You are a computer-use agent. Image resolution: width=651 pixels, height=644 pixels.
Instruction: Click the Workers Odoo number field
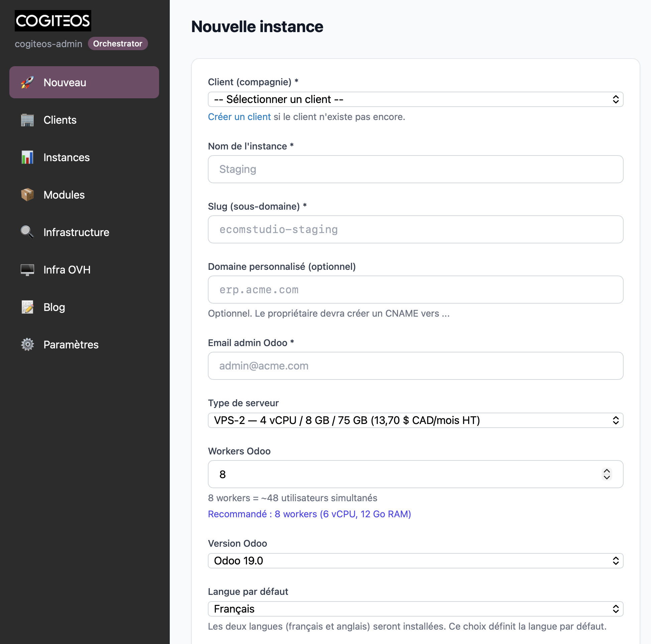click(x=415, y=474)
